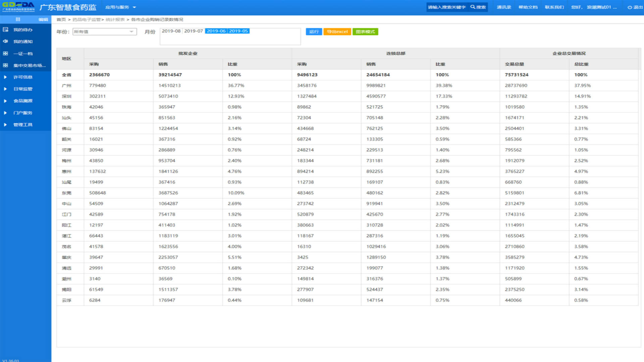Image resolution: width=644 pixels, height=362 pixels.
Task: Click the 云浮 row label
Action: pyautogui.click(x=66, y=300)
